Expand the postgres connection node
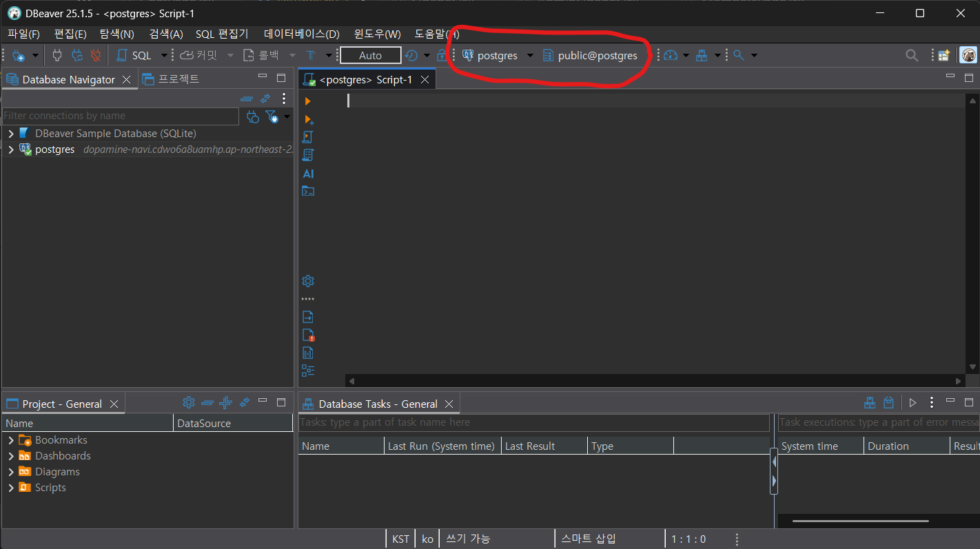Image resolution: width=980 pixels, height=549 pixels. coord(11,149)
